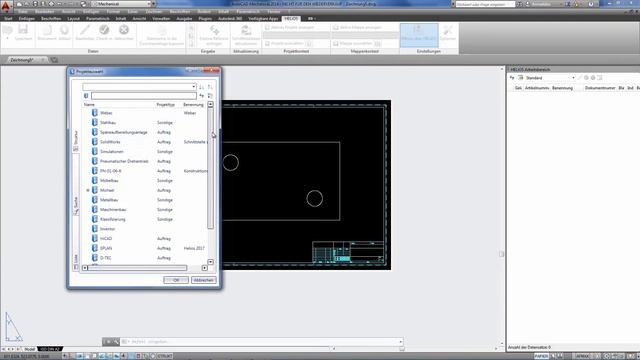Select the Maschinenbau project row
Viewport: 640px width, 360px height.
click(145, 209)
